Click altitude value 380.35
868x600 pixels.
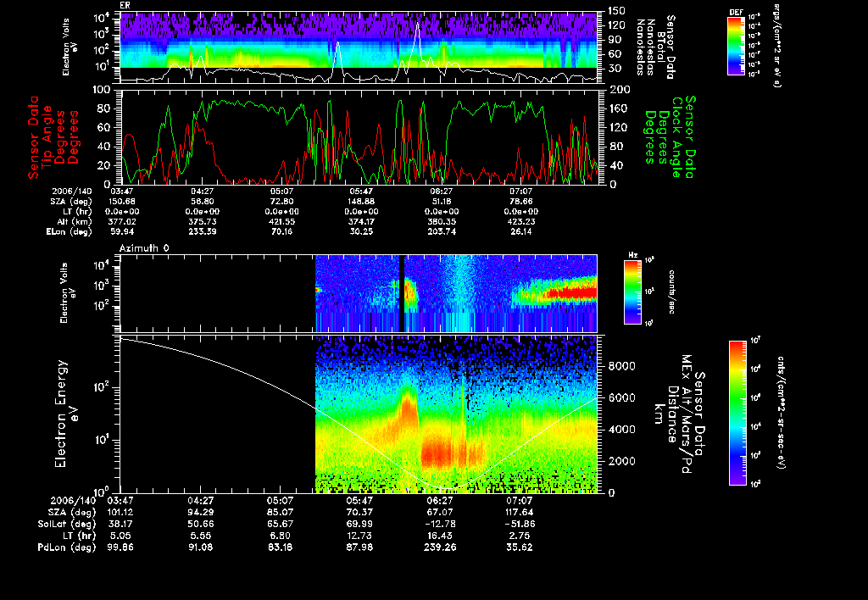(441, 222)
